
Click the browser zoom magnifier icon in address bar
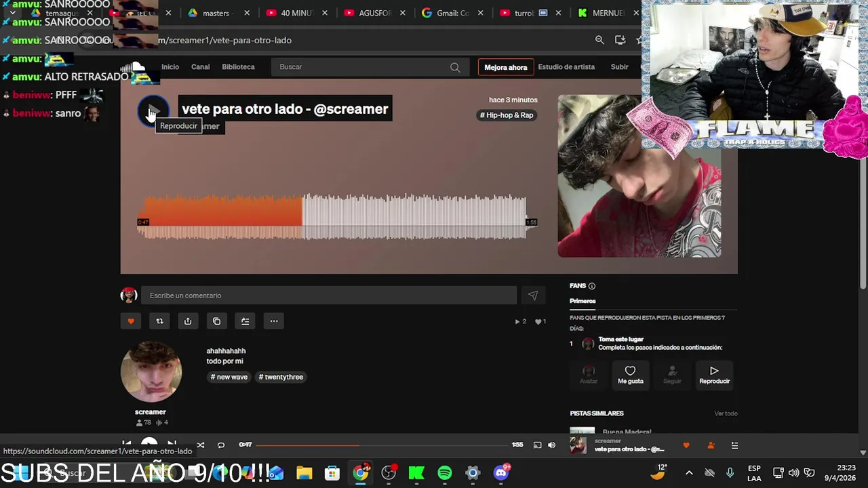[x=599, y=40]
